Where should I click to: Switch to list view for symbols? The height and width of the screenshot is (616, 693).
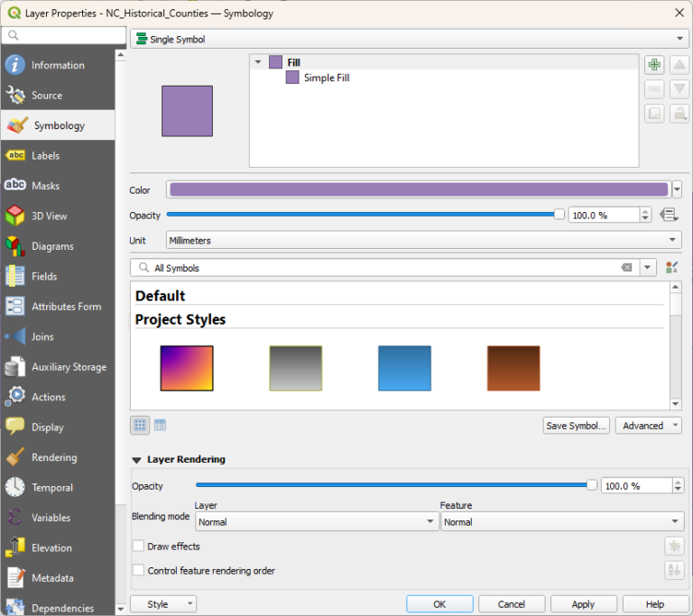click(160, 425)
